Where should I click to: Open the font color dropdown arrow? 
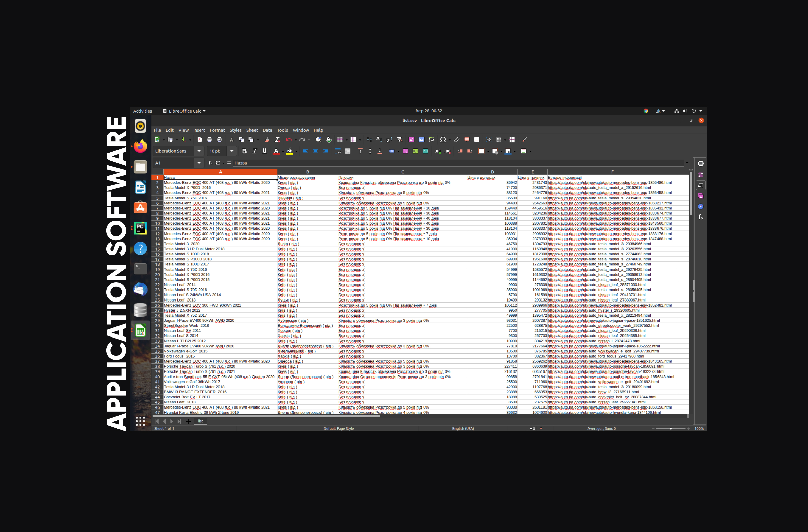tap(282, 152)
